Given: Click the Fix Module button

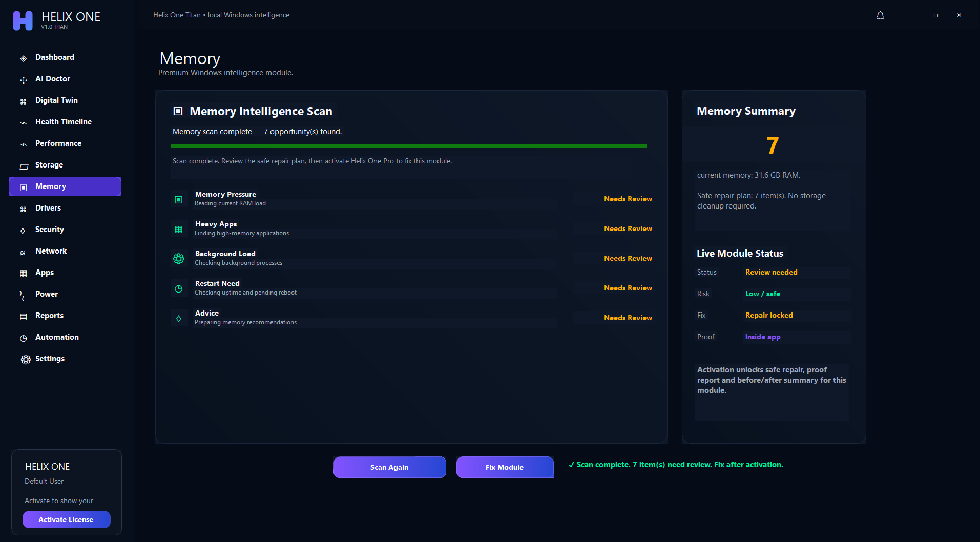Looking at the screenshot, I should pos(505,467).
